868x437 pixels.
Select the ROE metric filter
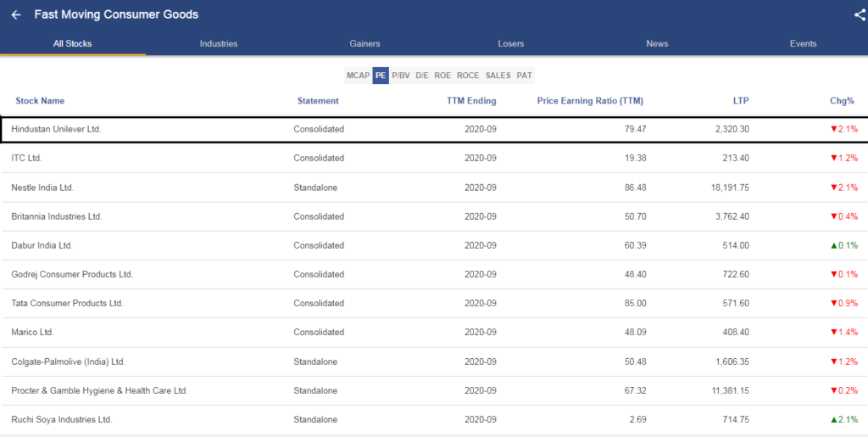(x=442, y=76)
